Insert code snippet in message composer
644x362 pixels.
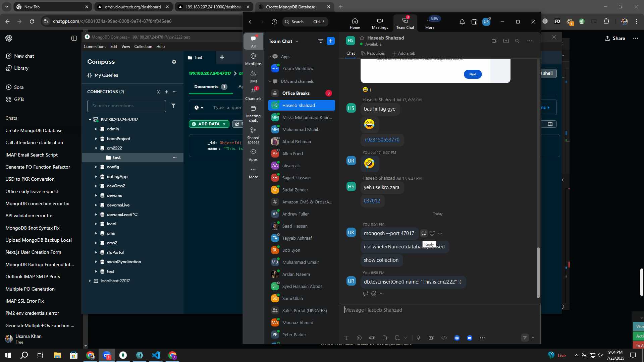click(x=444, y=338)
